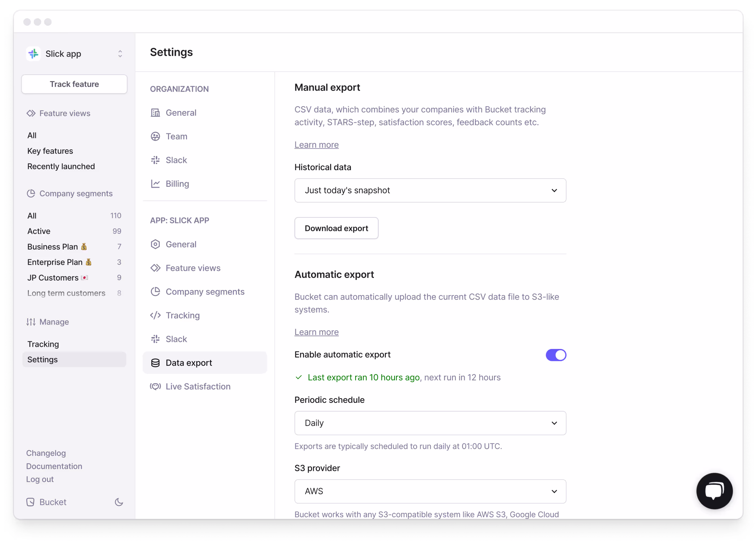Click the Organization Slack icon
Viewport: 756px width, 543px height.
155,160
